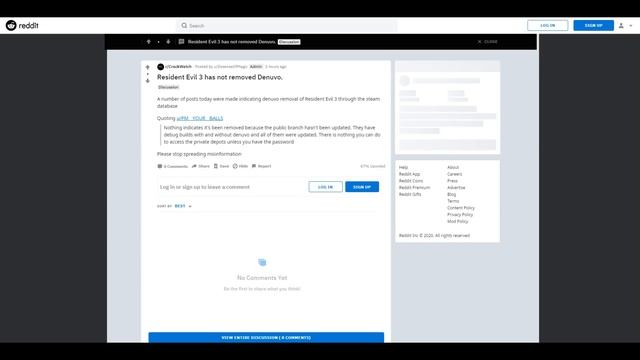Open the Reddit Gifts footer link
Viewport: 640px width, 360px height.
click(410, 194)
